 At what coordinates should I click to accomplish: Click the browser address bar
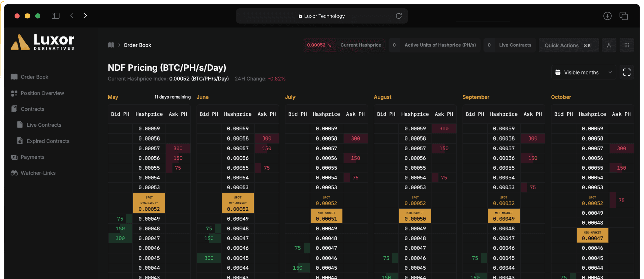pyautogui.click(x=322, y=16)
